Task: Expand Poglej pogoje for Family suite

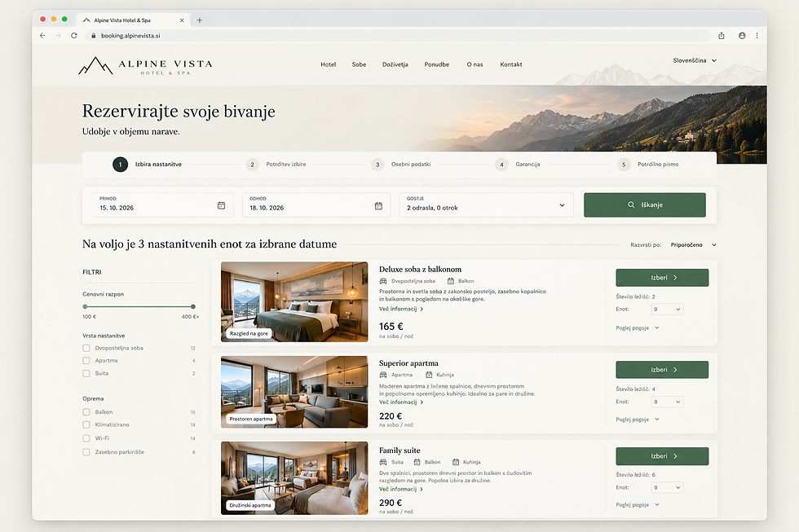Action: [638, 505]
